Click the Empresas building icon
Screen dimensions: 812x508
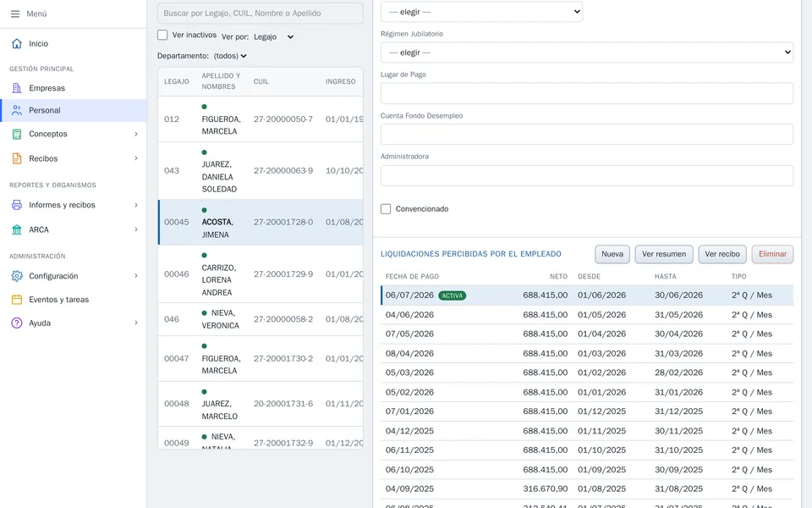click(17, 88)
